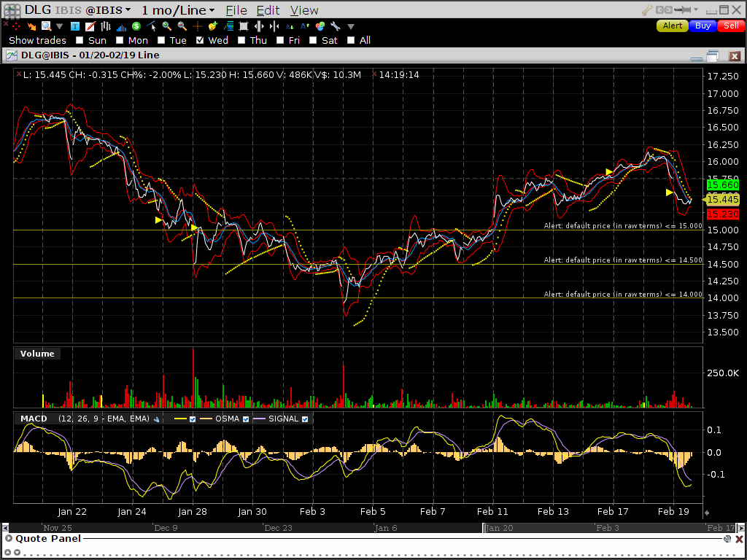Viewport: 747px width, 560px height.
Task: Click the title bar golden wrench icon
Action: point(648,9)
